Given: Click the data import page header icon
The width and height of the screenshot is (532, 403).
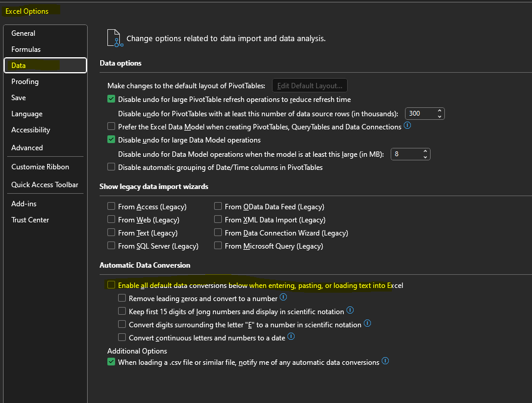Looking at the screenshot, I should (115, 38).
